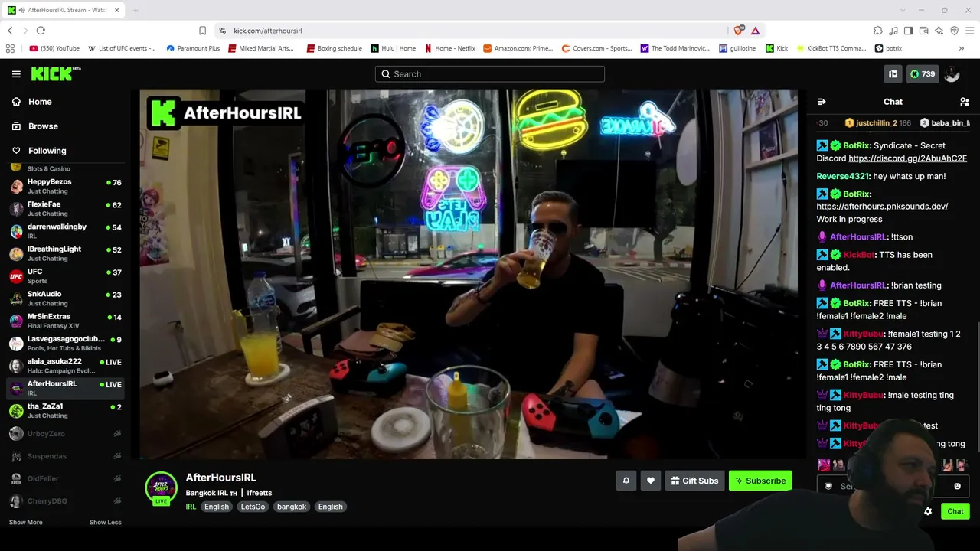Click the bangkok tag
980x551 pixels.
[x=292, y=507]
